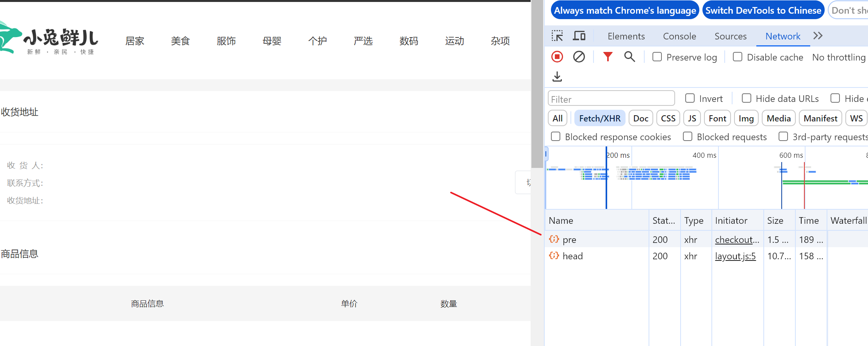Sort by the Size column header
Viewport: 868px width, 346px height.
coord(779,220)
